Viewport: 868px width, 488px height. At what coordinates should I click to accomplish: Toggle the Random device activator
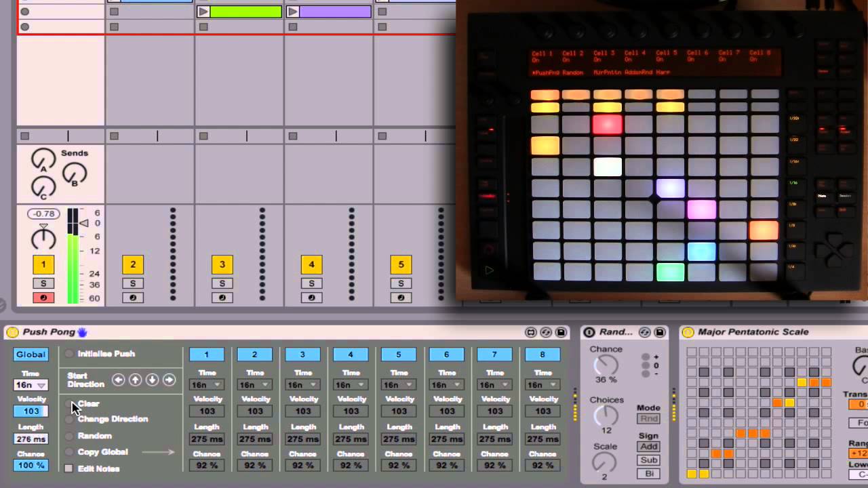(589, 332)
